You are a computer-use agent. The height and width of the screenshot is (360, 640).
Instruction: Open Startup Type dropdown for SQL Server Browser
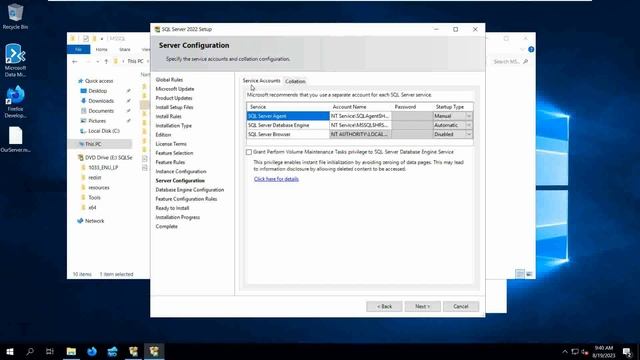[469, 134]
